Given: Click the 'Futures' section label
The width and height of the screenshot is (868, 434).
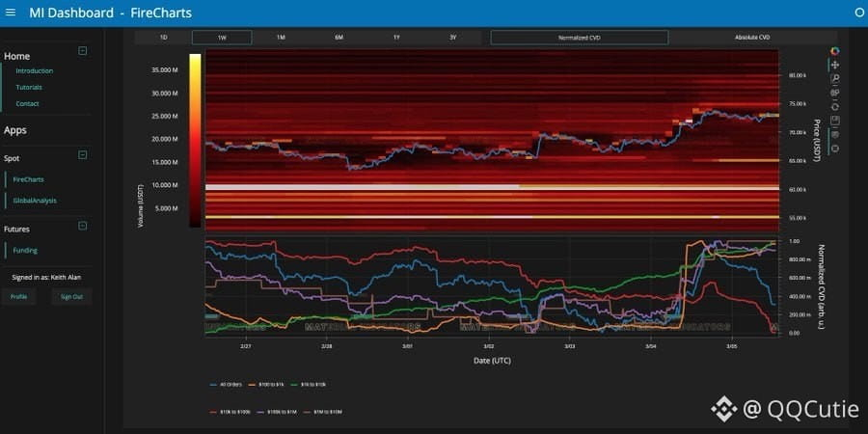Looking at the screenshot, I should (16, 229).
